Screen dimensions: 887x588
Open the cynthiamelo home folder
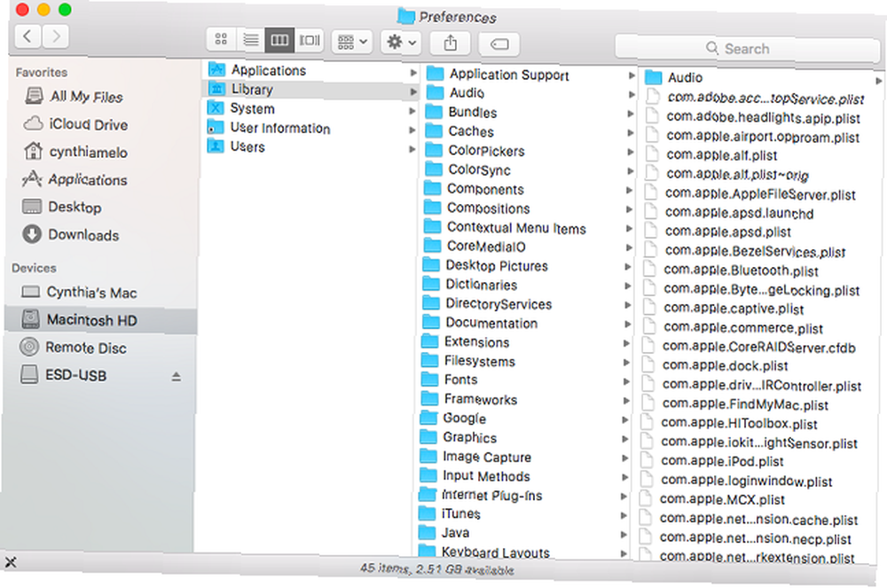tap(75, 152)
